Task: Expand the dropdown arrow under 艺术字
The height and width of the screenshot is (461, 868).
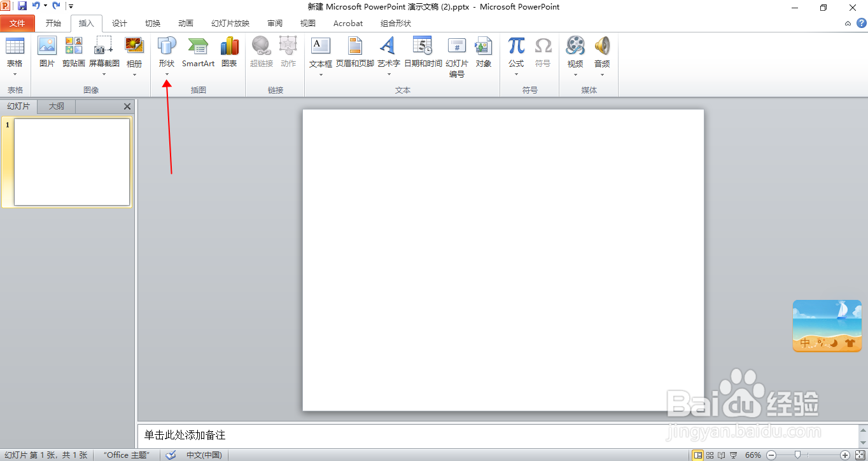Action: pyautogui.click(x=388, y=74)
